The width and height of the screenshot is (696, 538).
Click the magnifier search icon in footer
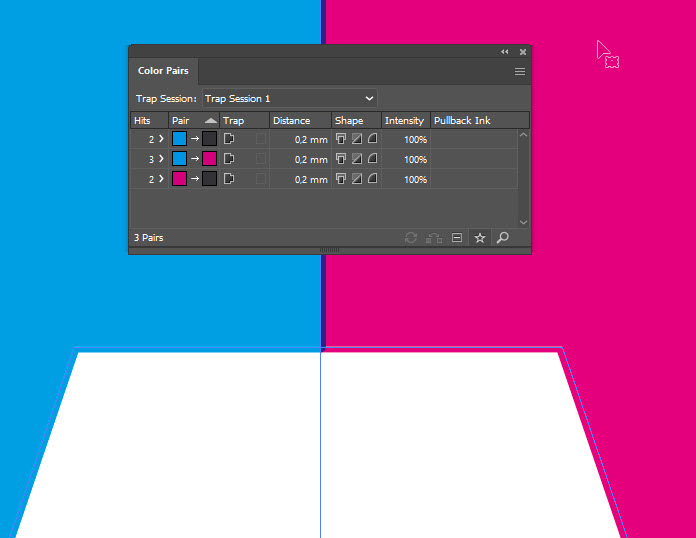click(x=502, y=238)
